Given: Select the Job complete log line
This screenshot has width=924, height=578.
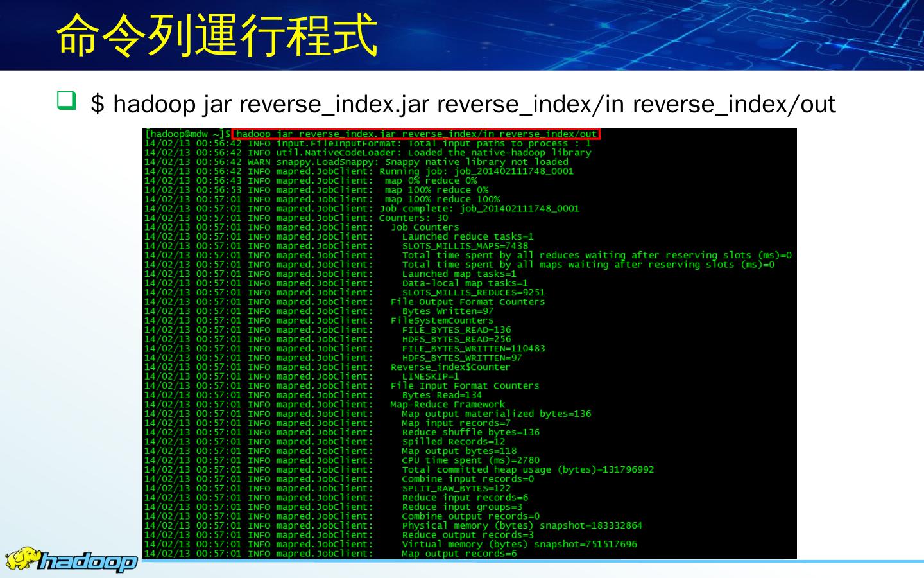Looking at the screenshot, I should tap(479, 209).
